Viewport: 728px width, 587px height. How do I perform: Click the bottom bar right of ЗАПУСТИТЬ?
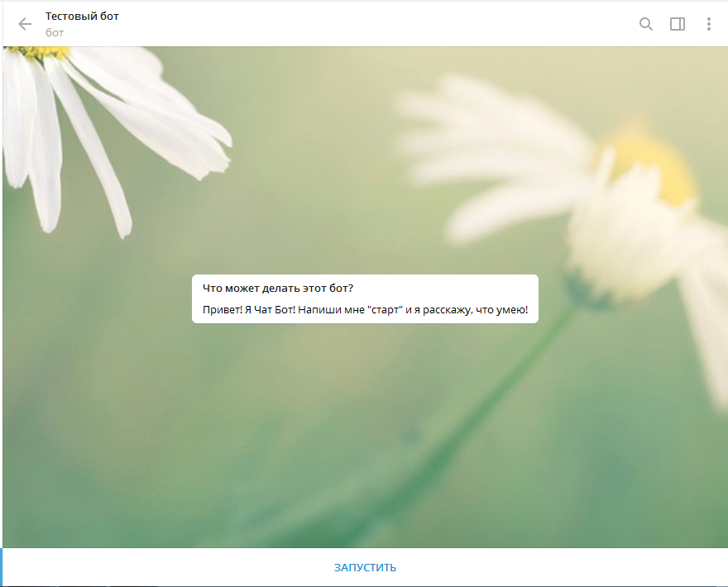click(x=563, y=567)
